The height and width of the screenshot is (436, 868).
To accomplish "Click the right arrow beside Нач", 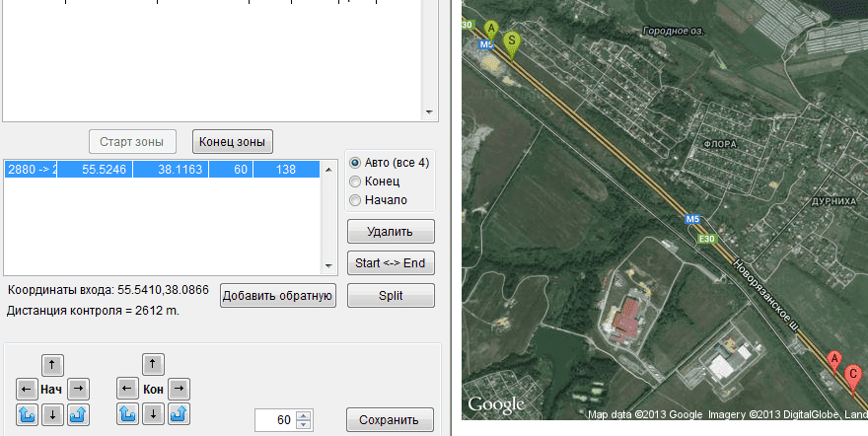I will (x=80, y=389).
